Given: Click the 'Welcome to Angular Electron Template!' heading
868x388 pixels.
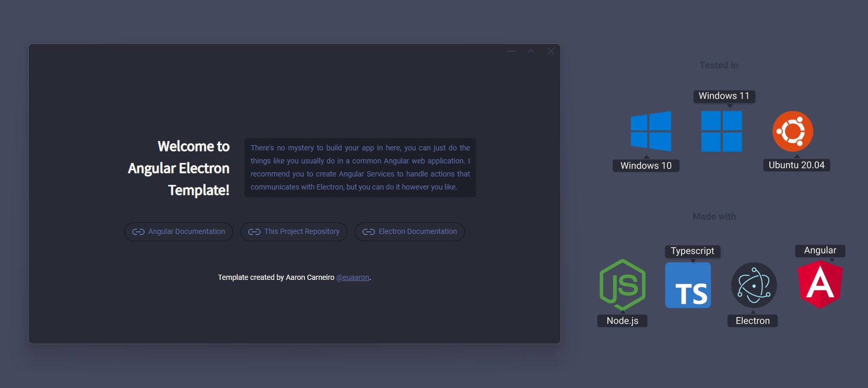Looking at the screenshot, I should [179, 168].
